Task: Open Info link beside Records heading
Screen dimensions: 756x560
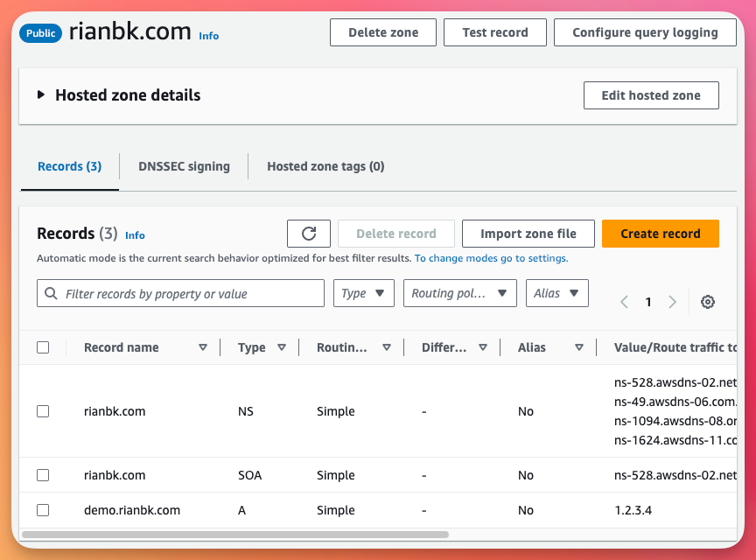Action: [135, 235]
